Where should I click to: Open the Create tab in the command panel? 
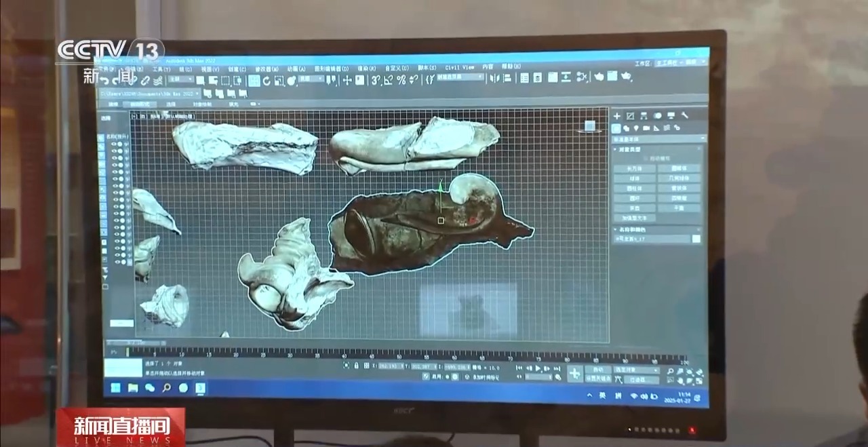pyautogui.click(x=616, y=116)
